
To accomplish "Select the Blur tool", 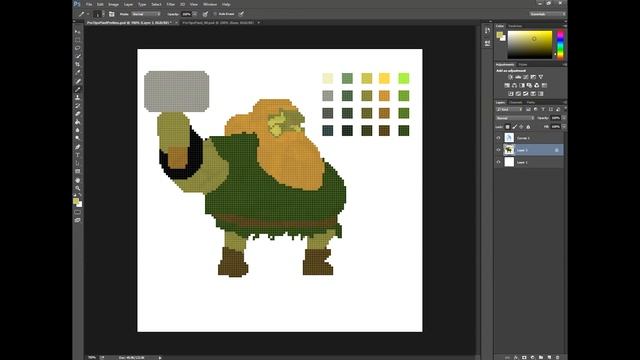I will tap(78, 130).
